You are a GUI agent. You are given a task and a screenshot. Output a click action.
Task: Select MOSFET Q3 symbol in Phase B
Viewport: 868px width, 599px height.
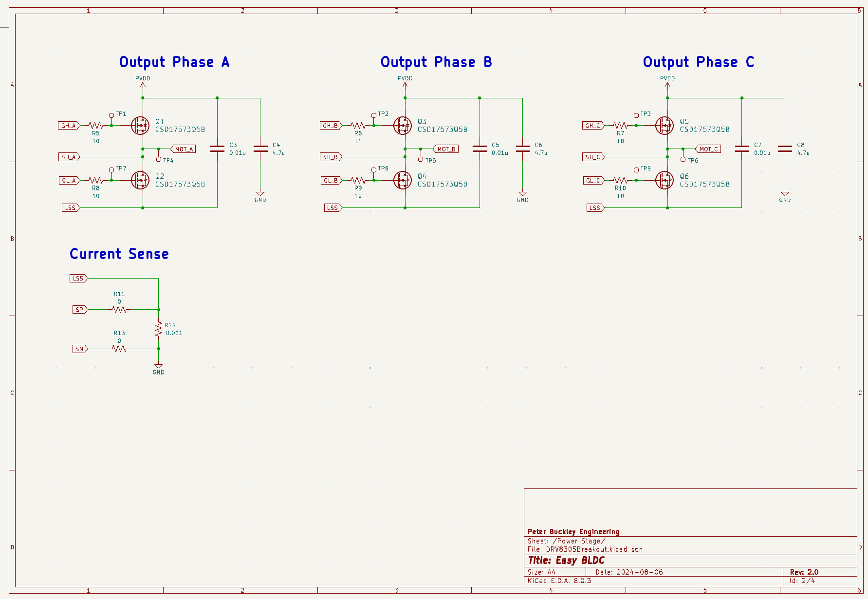pyautogui.click(x=403, y=126)
